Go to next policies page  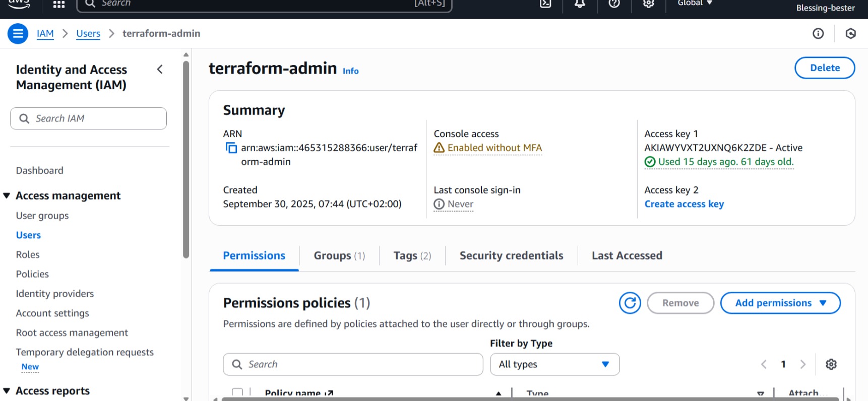pyautogui.click(x=803, y=364)
